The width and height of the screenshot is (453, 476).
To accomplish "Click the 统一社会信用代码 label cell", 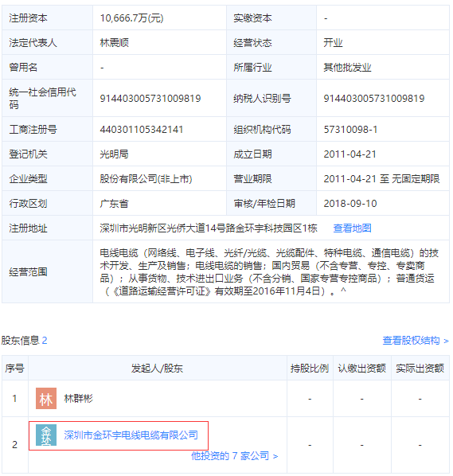I will pos(47,99).
